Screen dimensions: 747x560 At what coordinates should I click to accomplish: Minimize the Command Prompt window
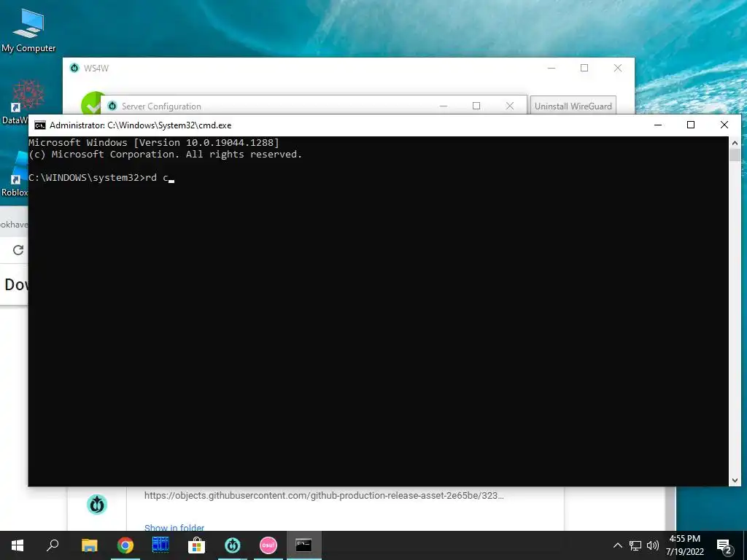coord(658,125)
